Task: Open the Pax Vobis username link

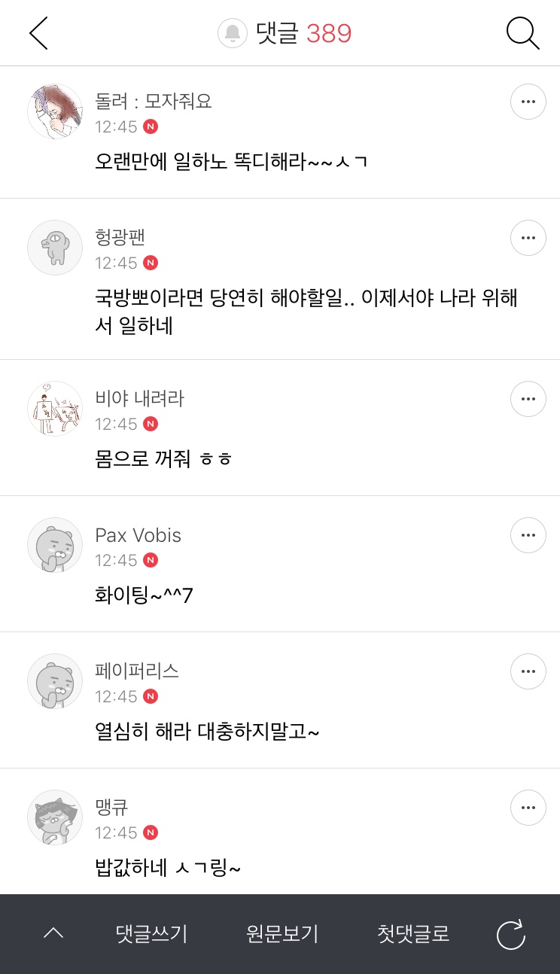Action: [138, 535]
